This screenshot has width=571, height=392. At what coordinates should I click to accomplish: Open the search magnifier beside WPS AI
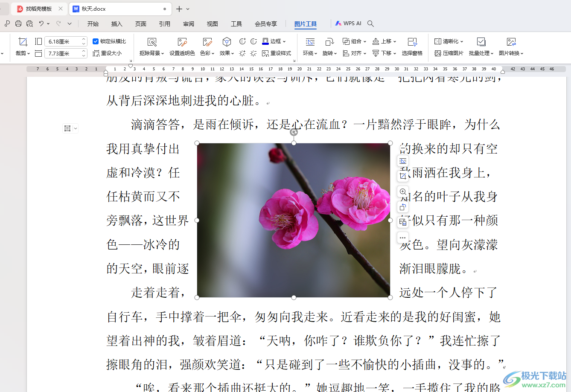(370, 24)
